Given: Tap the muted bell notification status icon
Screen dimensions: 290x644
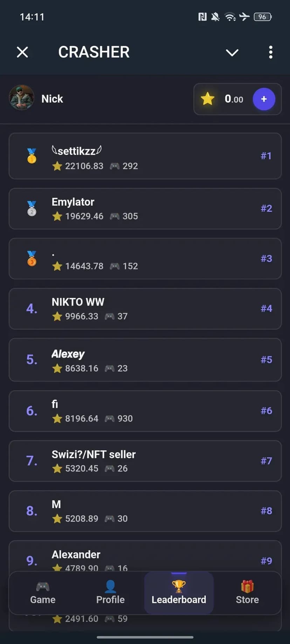Looking at the screenshot, I should point(215,17).
